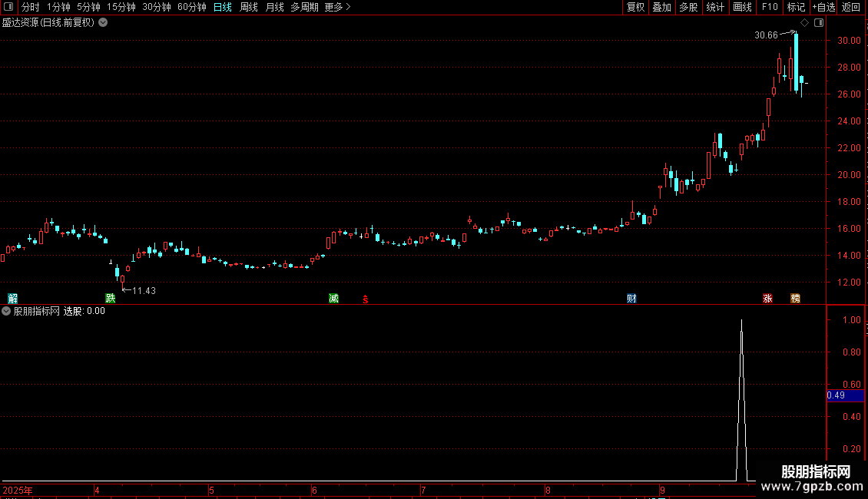The height and width of the screenshot is (499, 868).
Task: Click the 2025年 label on time axis
Action: pyautogui.click(x=17, y=490)
